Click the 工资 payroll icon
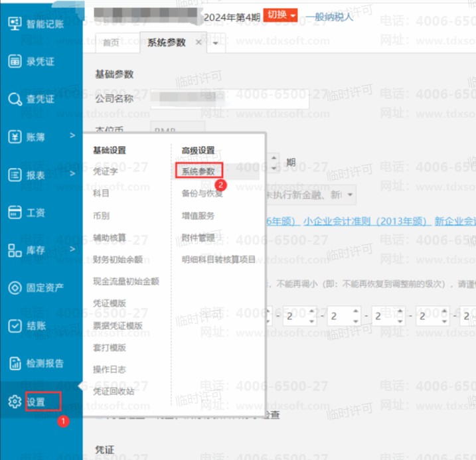476x460 pixels. coord(15,212)
